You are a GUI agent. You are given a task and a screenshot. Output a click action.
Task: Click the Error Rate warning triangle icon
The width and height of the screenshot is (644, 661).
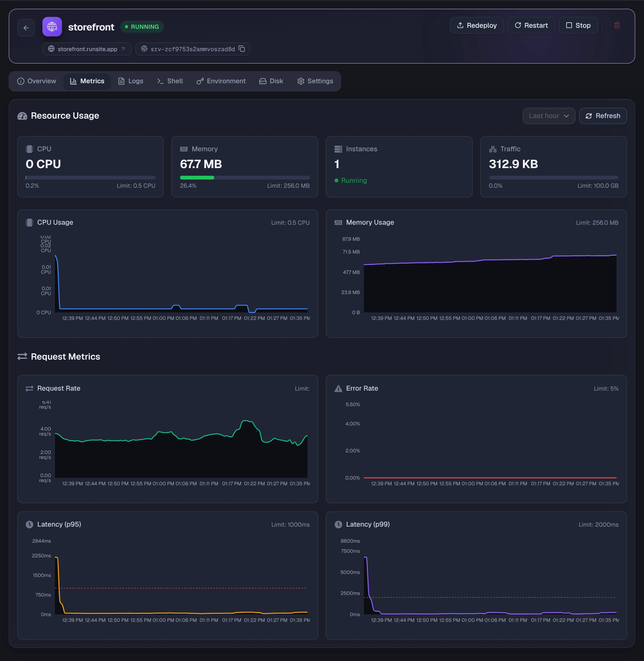click(338, 388)
